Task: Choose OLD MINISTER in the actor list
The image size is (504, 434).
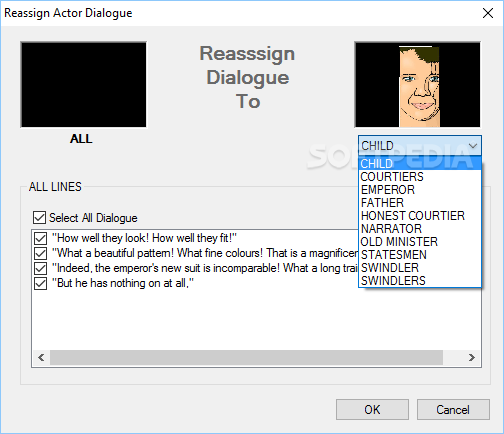Action: [x=420, y=242]
